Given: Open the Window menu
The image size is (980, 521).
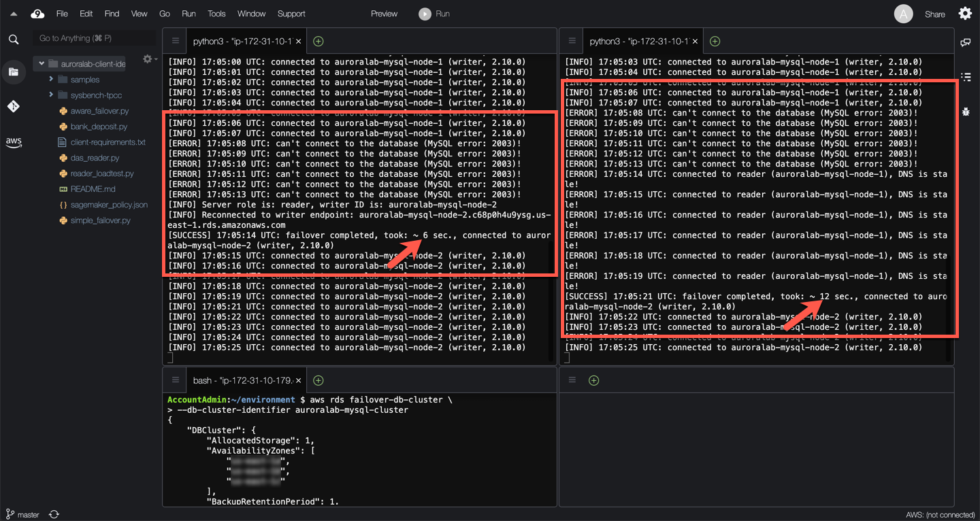Looking at the screenshot, I should (x=251, y=14).
